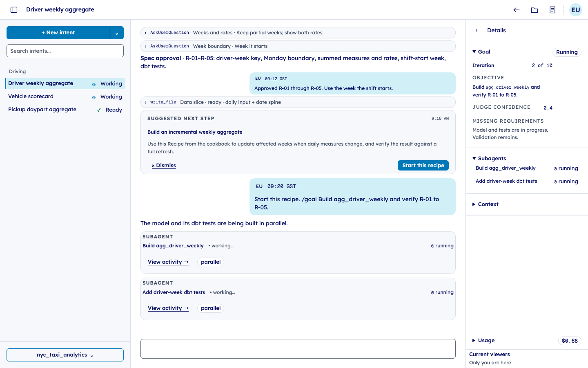This screenshot has width=588, height=368.
Task: View activity for Add driver-week dbt tests
Action: coord(168,308)
